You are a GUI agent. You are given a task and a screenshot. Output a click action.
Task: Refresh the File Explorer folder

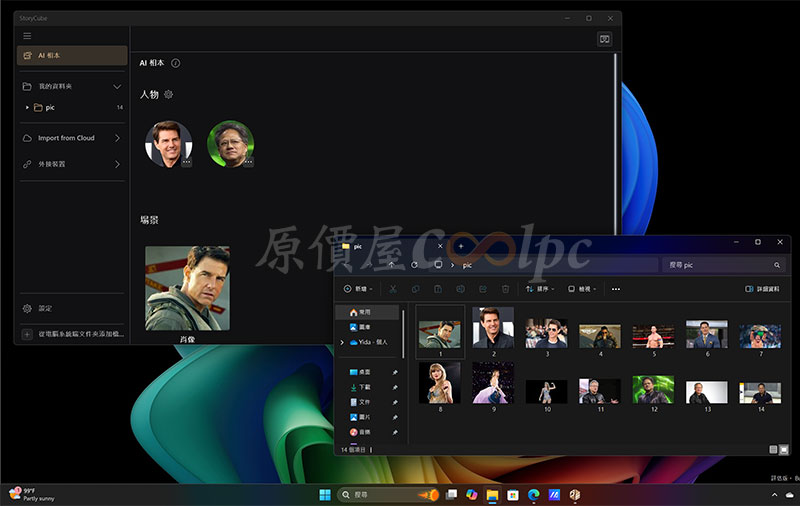tap(414, 265)
